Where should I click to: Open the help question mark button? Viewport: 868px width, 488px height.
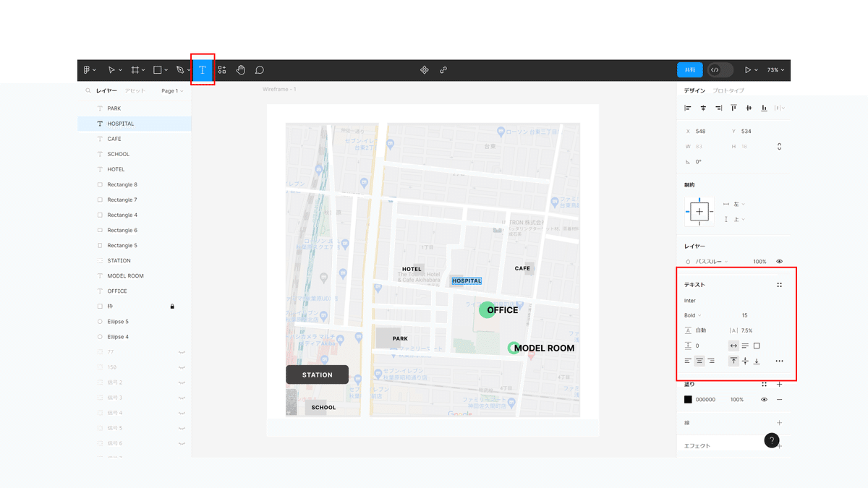[x=772, y=440]
